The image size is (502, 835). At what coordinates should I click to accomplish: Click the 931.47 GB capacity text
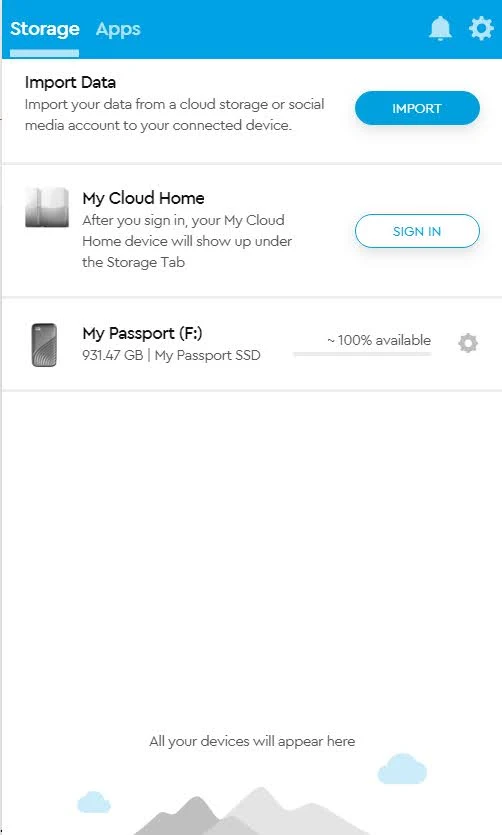pos(113,355)
